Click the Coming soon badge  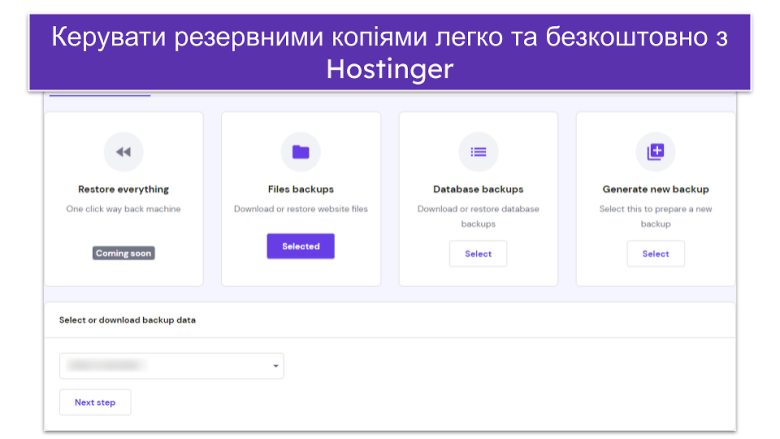pos(123,253)
